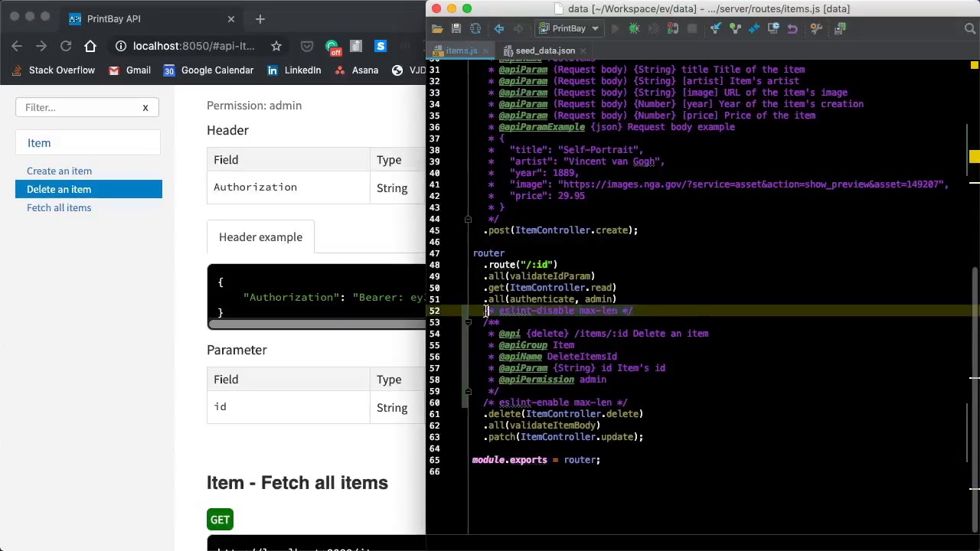Open a new browser tab with plus
The width and height of the screenshot is (980, 551).
(260, 18)
